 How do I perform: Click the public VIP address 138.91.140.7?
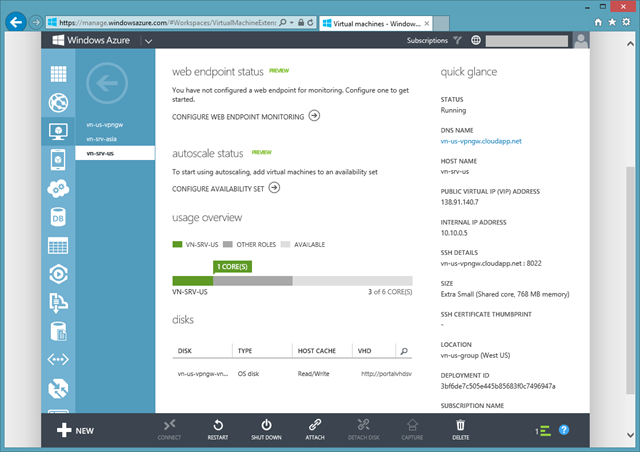(459, 202)
